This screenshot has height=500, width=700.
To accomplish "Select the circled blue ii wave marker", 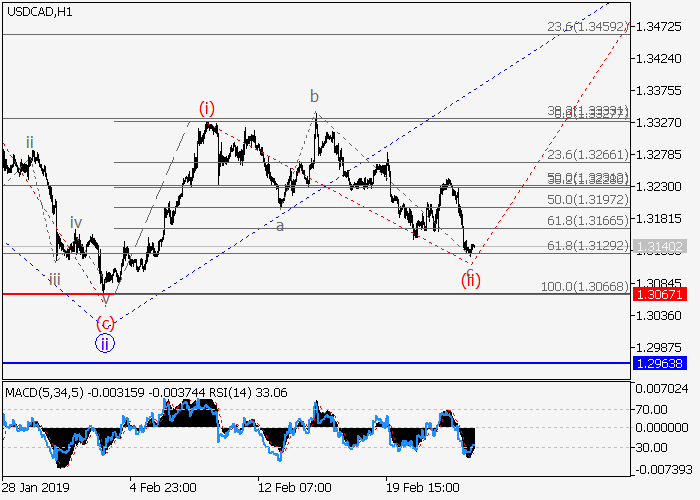I will tap(105, 344).
